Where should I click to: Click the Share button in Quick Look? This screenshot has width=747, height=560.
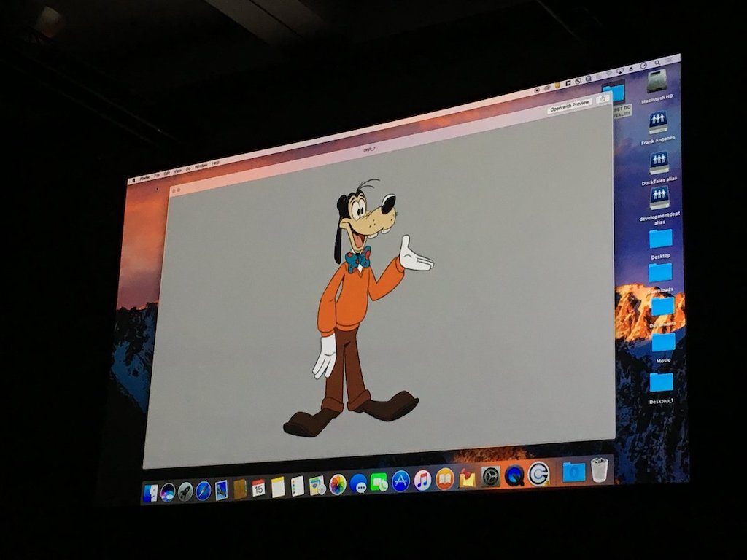(603, 99)
